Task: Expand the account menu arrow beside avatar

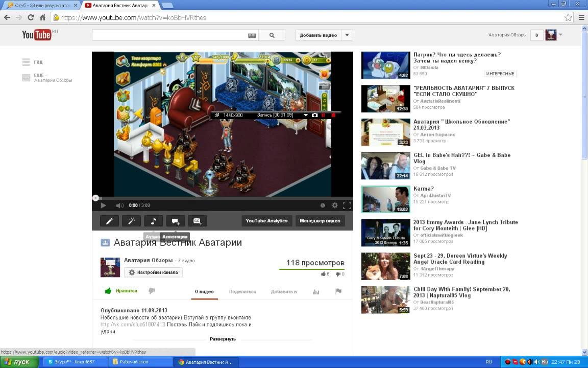Action: [x=560, y=35]
